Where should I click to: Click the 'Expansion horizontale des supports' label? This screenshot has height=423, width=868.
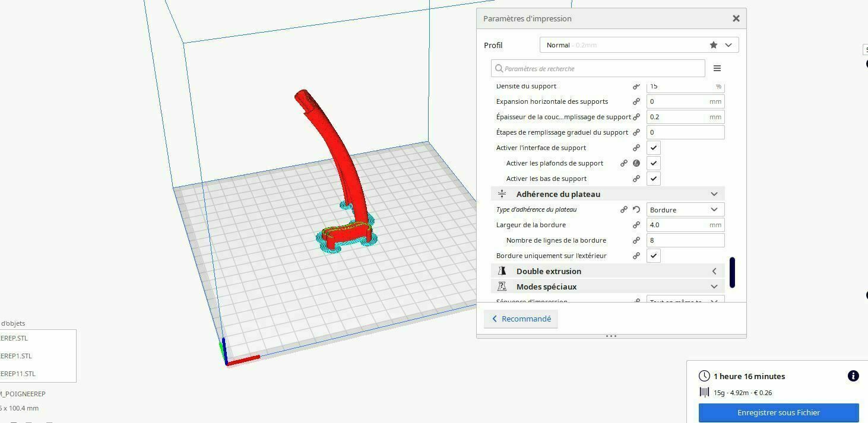[x=552, y=101]
